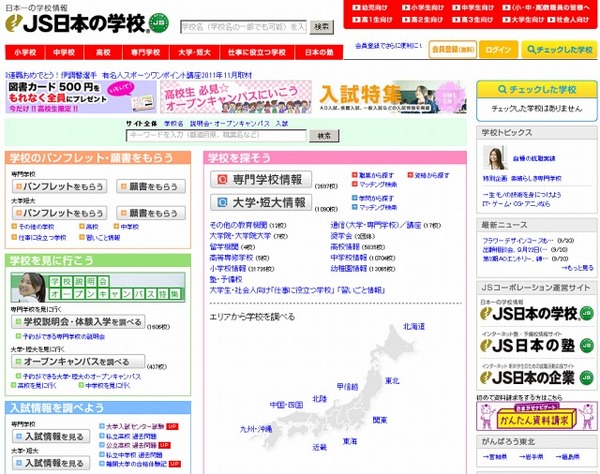Click the 検索 button next to keyword field
The image size is (600, 474).
(324, 135)
